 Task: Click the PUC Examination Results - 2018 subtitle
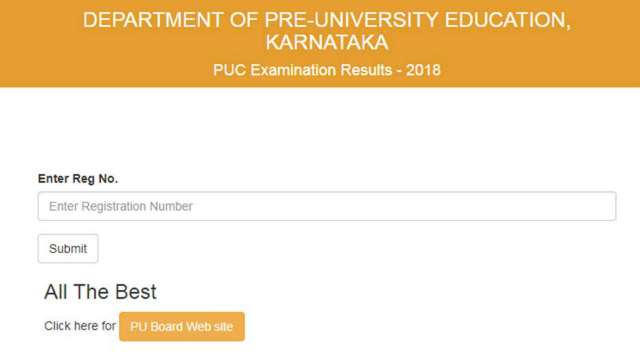(x=327, y=70)
